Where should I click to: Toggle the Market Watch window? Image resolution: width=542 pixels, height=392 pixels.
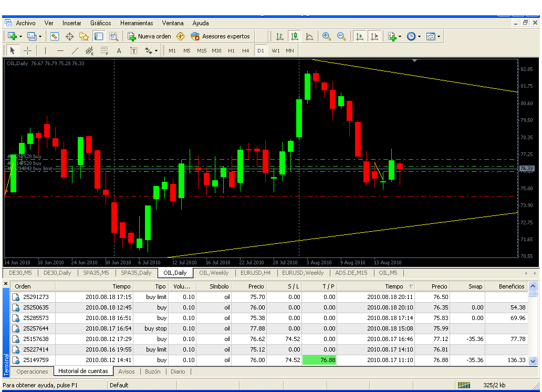[55, 36]
